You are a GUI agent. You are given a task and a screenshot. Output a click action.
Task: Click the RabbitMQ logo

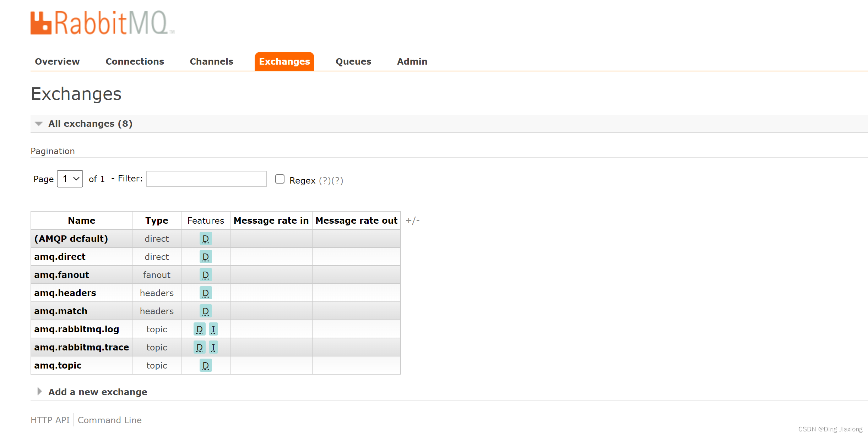102,23
